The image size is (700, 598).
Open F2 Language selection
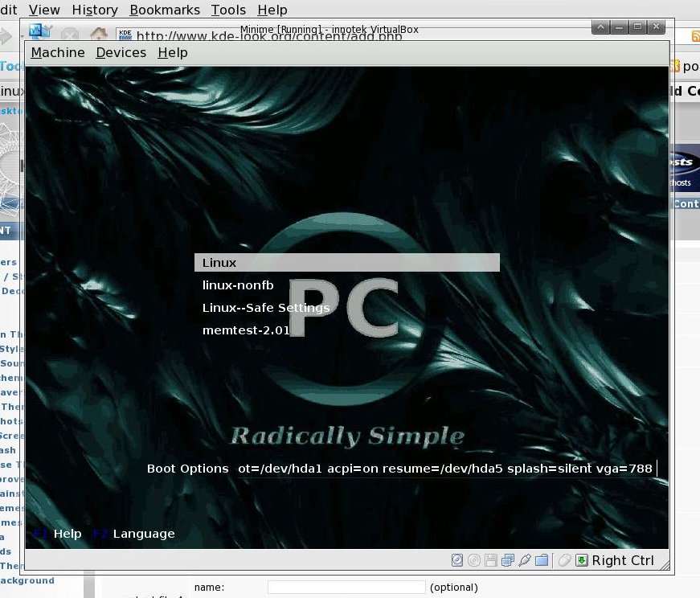[x=134, y=533]
